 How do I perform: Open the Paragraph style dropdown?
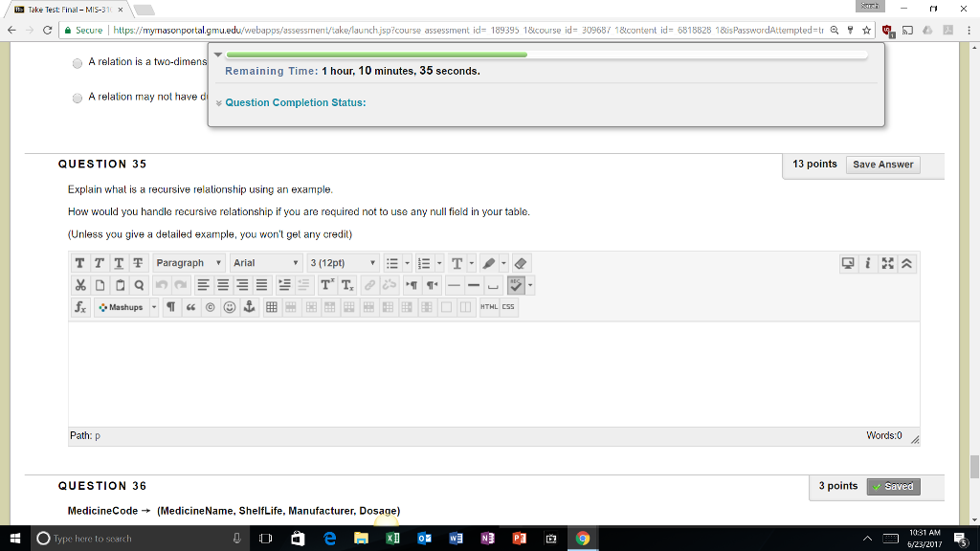[x=189, y=262]
